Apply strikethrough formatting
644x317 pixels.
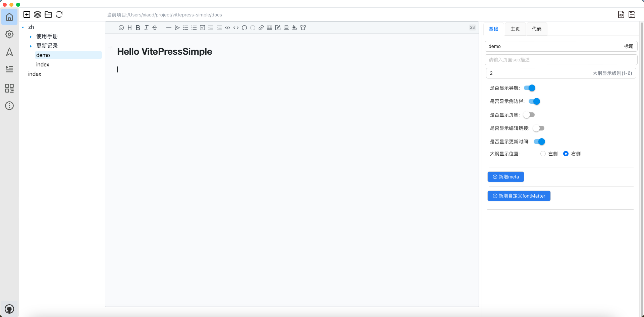(x=155, y=28)
